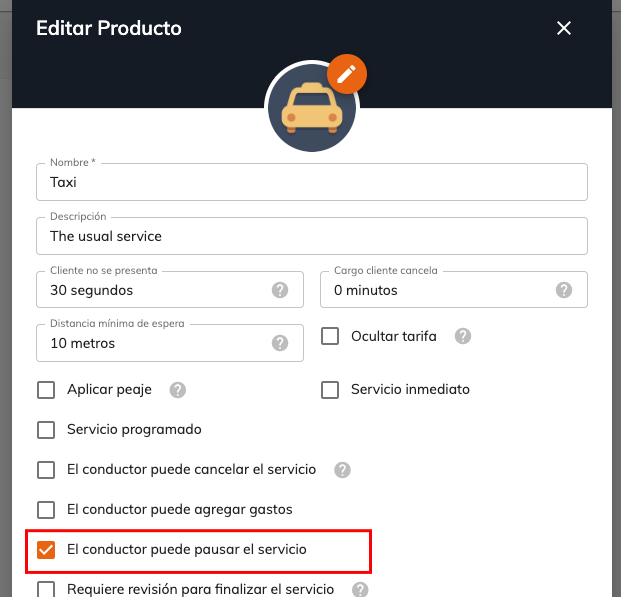Open help for Cargo cliente cancela
This screenshot has width=621, height=597.
(564, 290)
